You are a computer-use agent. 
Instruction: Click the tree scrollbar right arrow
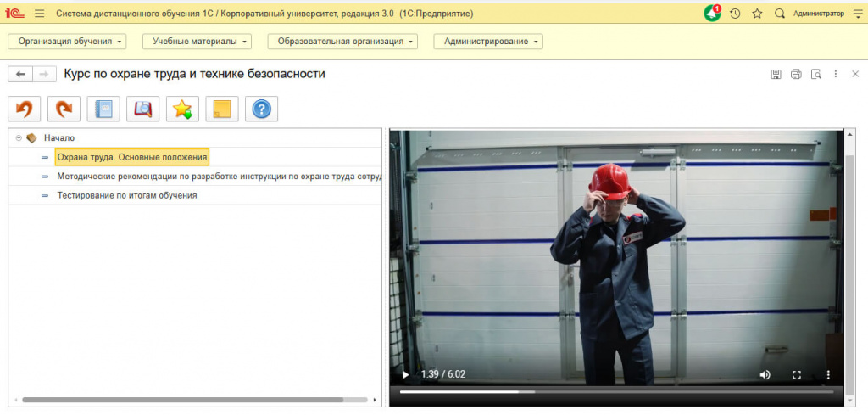click(x=376, y=400)
